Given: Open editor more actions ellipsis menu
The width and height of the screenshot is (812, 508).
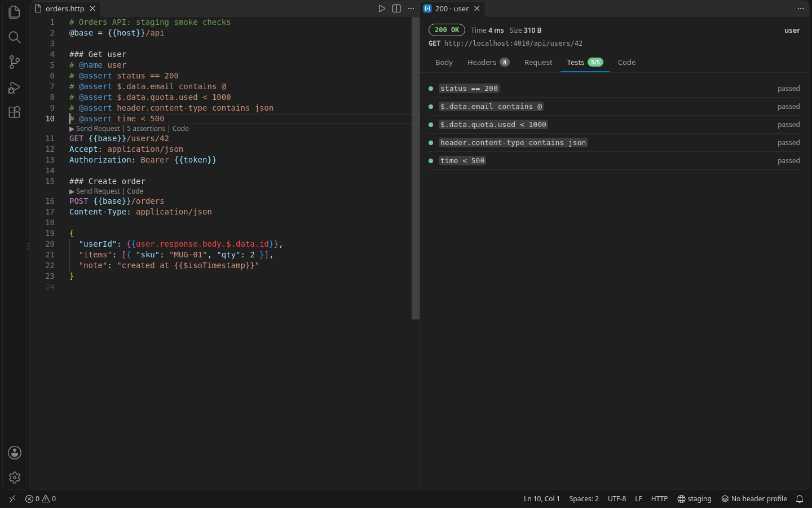Looking at the screenshot, I should tap(411, 8).
